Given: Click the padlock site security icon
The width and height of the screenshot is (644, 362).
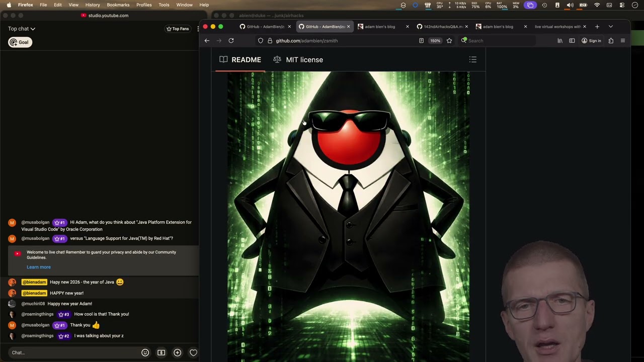Looking at the screenshot, I should point(270,41).
